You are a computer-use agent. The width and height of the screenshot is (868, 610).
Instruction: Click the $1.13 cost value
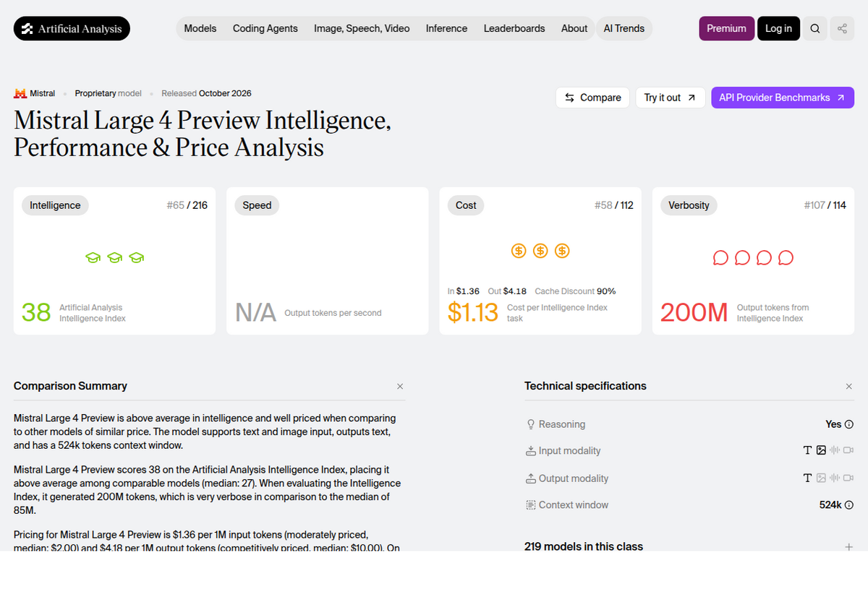click(473, 312)
